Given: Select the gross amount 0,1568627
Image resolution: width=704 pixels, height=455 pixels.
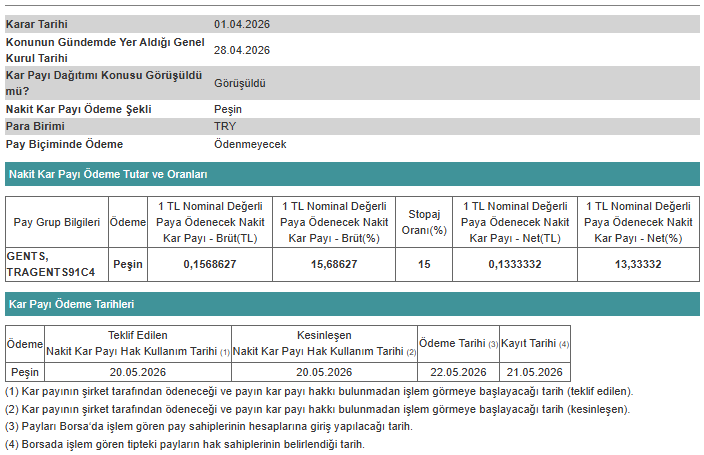Looking at the screenshot, I should coord(210,264).
